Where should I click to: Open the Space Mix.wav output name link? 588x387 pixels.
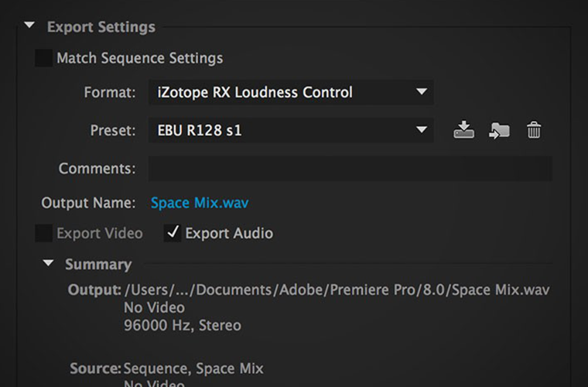(x=200, y=203)
